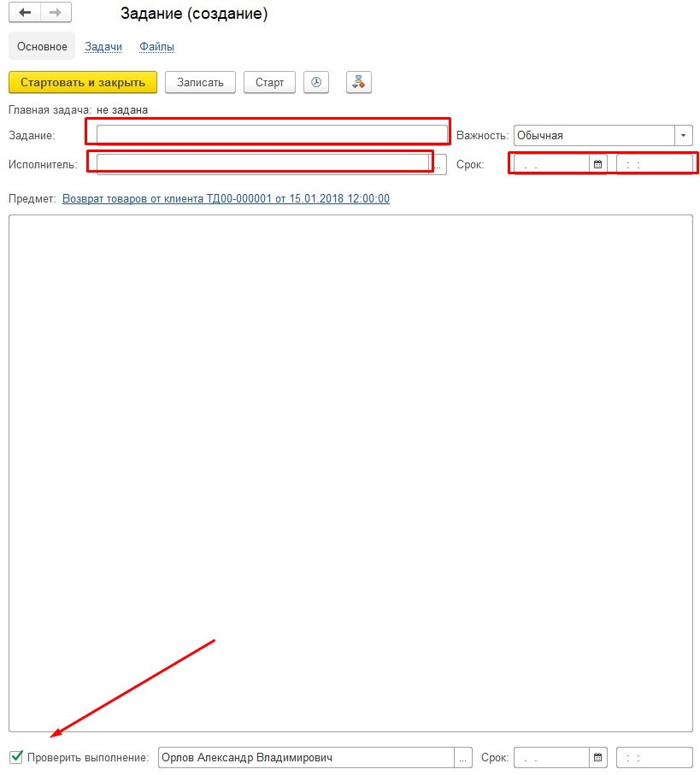The width and height of the screenshot is (700, 775).
Task: Click the ellipsis button next to Орлов Александр Владимирович
Action: coord(462,758)
